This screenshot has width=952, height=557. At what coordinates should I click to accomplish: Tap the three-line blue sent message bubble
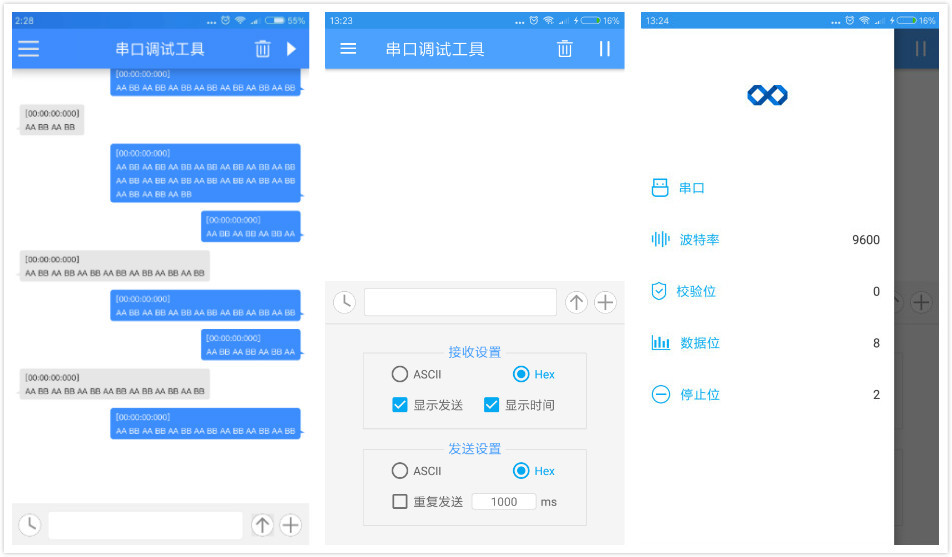(x=205, y=173)
